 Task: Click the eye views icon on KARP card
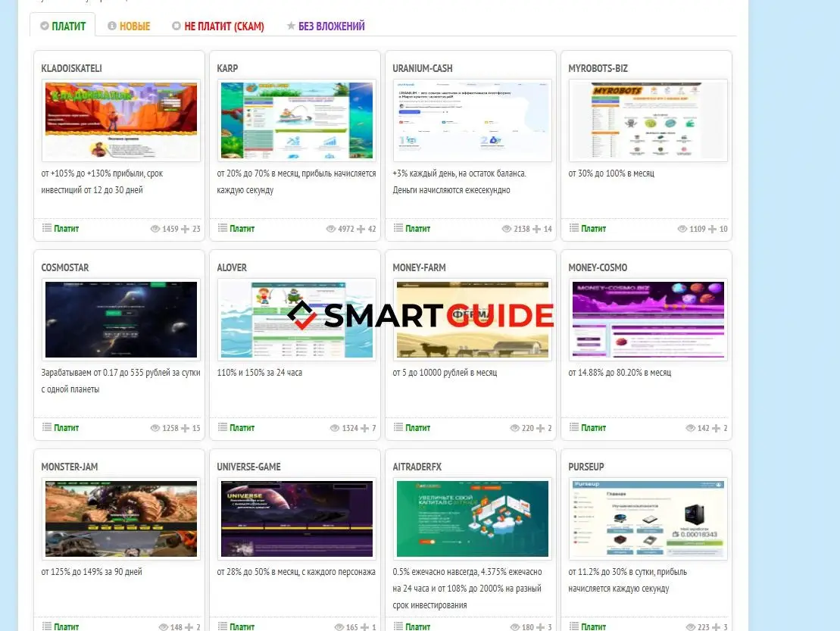pyautogui.click(x=331, y=229)
